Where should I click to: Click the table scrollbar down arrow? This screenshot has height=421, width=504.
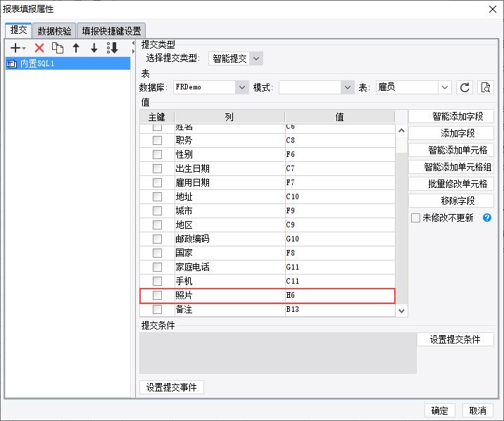(401, 310)
